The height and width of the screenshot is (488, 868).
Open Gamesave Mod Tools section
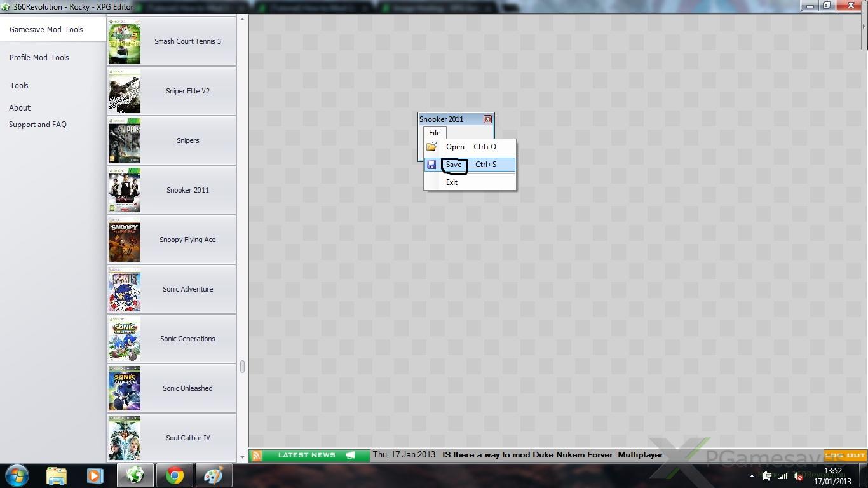tap(46, 30)
